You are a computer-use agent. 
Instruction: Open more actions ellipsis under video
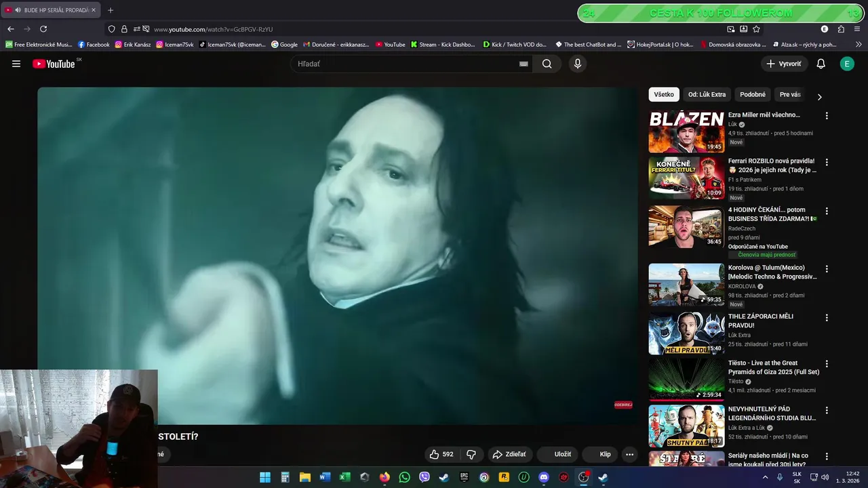coord(629,455)
